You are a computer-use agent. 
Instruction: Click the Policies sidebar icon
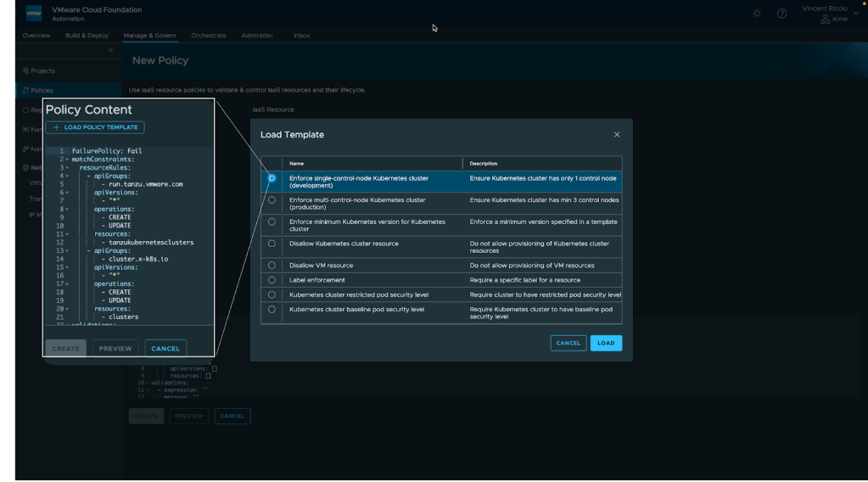(x=25, y=90)
